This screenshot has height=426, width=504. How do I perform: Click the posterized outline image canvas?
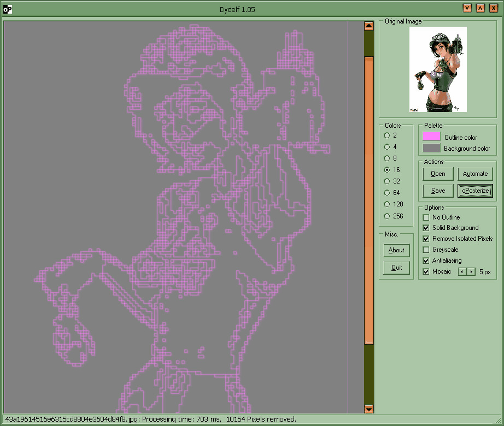(184, 217)
